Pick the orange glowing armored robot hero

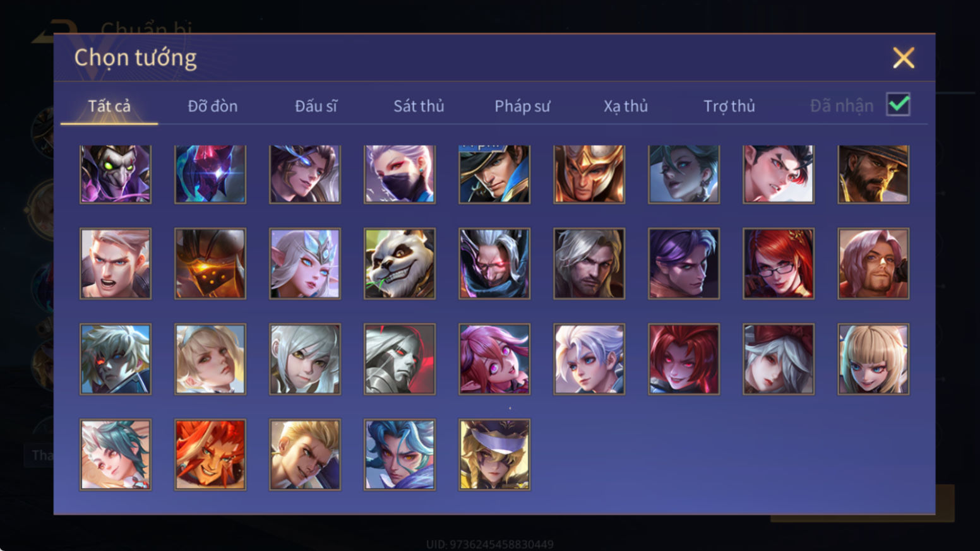pos(210,263)
